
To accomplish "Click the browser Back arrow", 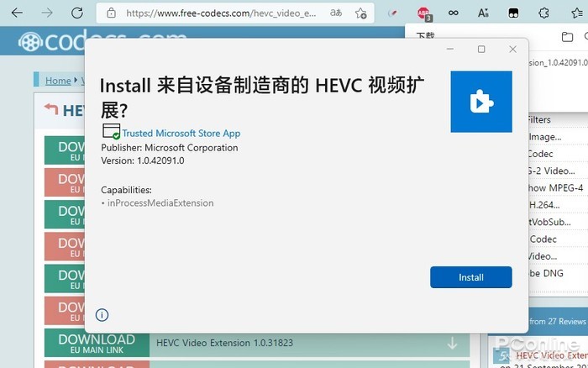I will point(18,13).
